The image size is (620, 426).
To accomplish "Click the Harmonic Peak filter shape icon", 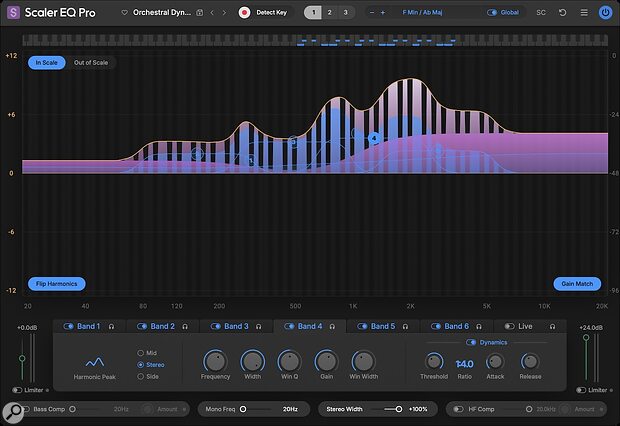I will point(95,362).
